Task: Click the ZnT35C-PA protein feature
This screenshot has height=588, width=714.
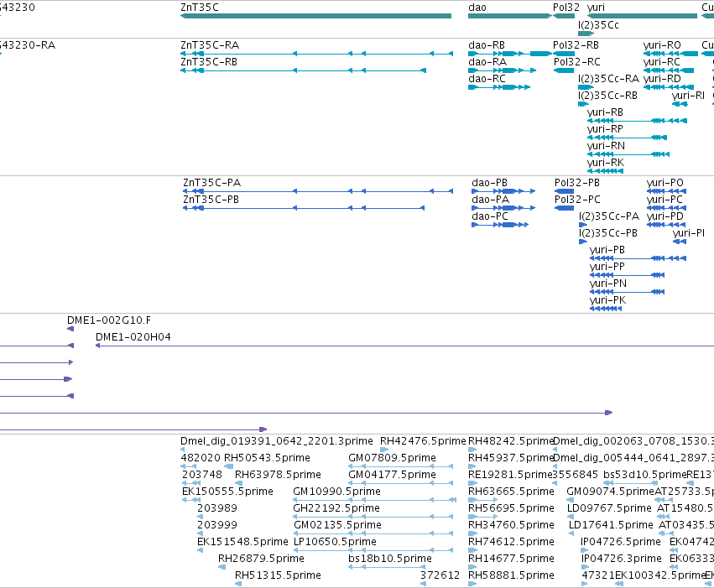Action: [x=318, y=191]
